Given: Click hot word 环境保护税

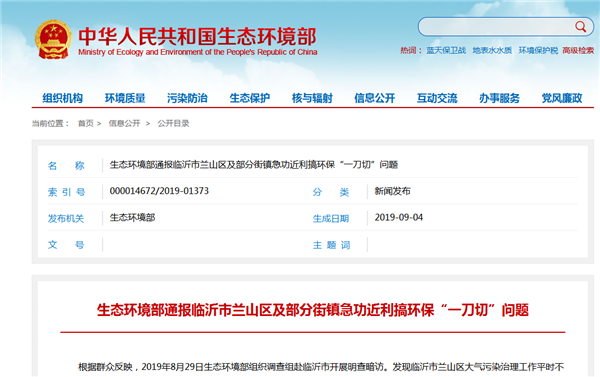Looking at the screenshot, I should 538,51.
